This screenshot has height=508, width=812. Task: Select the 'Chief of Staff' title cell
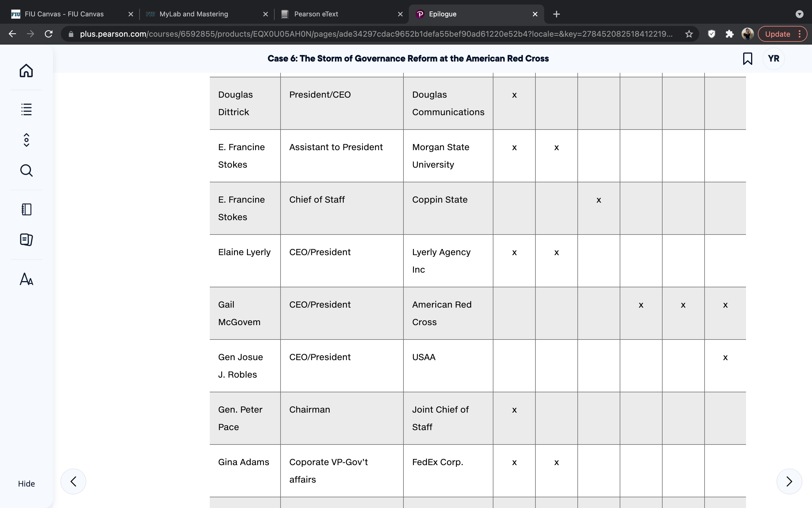pyautogui.click(x=342, y=208)
